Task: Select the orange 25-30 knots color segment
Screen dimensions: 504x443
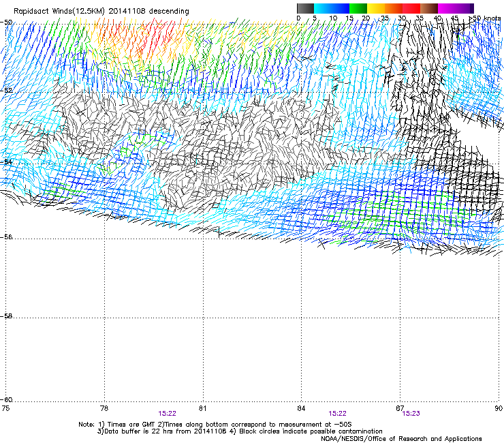Action: [x=394, y=8]
